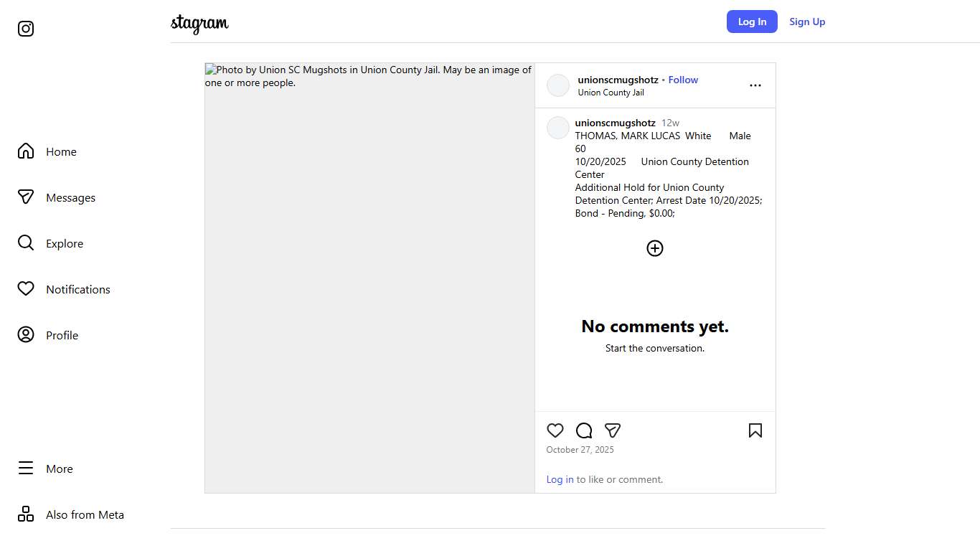980x551 pixels.
Task: Open Messages from sidebar
Action: coord(26,197)
